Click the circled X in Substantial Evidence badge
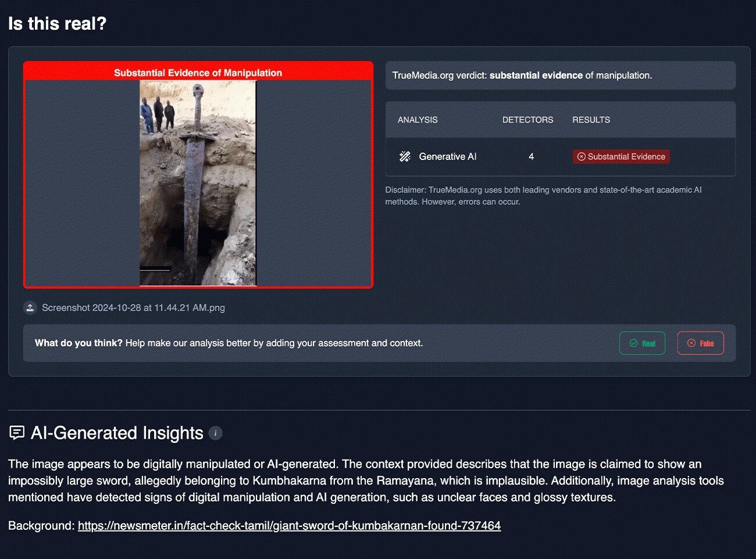 [x=581, y=156]
